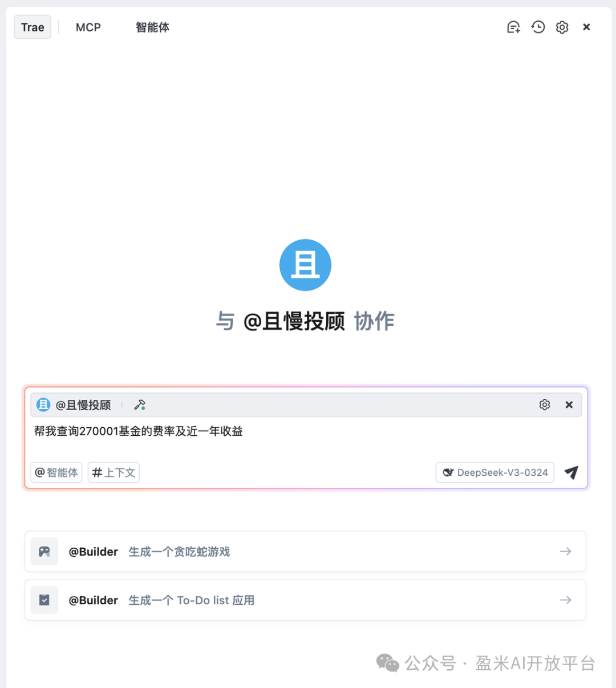Image resolution: width=616 pixels, height=688 pixels.
Task: Switch to the Trae tab
Action: pyautogui.click(x=33, y=27)
